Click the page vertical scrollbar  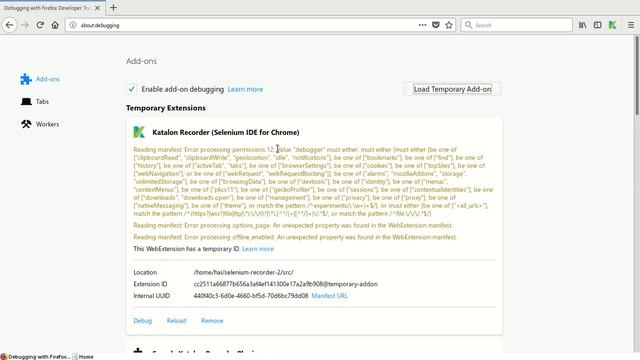(636, 76)
